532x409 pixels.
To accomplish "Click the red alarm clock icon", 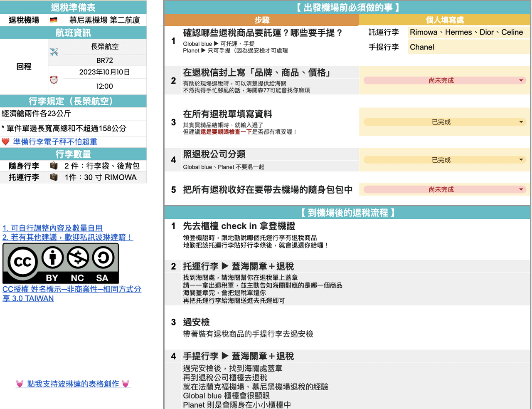I will tap(54, 79).
